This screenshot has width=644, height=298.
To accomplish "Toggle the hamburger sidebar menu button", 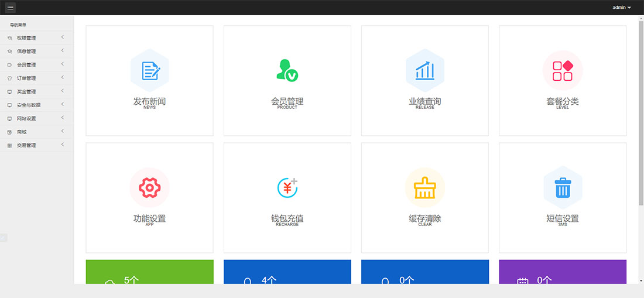I will [11, 8].
